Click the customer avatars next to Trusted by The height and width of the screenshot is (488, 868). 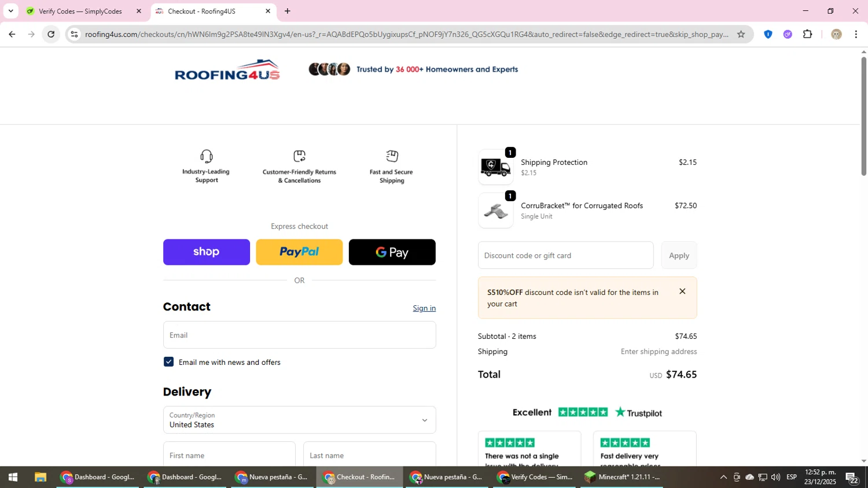[329, 69]
